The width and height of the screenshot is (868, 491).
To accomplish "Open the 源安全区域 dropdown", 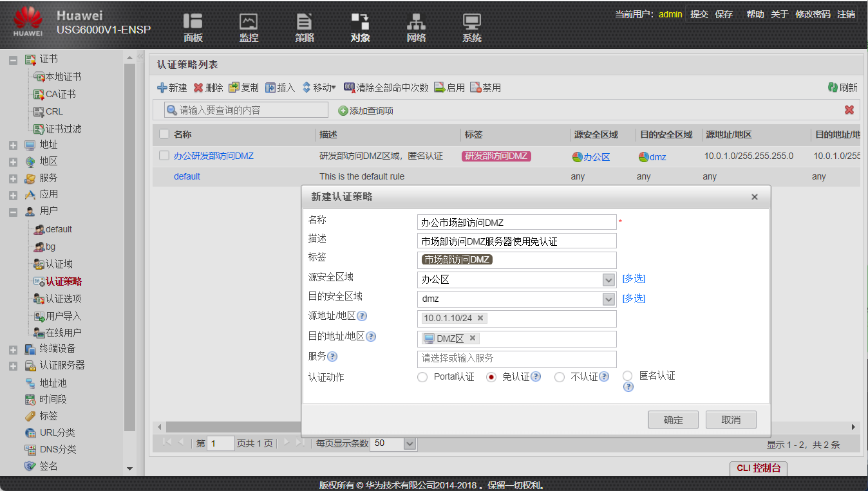I will pyautogui.click(x=609, y=280).
